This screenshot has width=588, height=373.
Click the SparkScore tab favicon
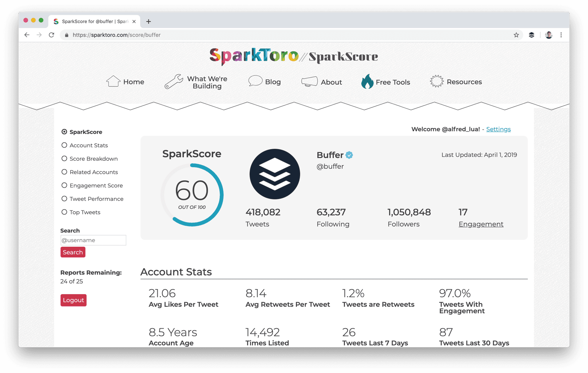[56, 21]
